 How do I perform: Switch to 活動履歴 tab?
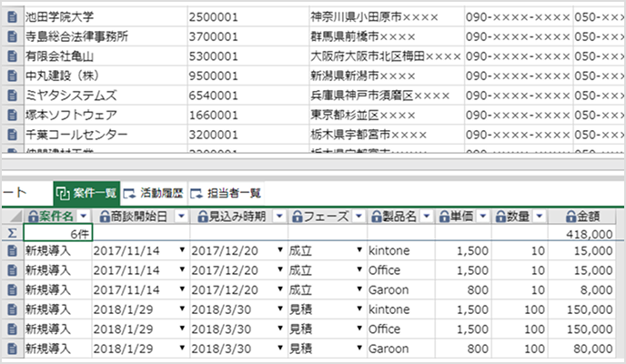154,194
